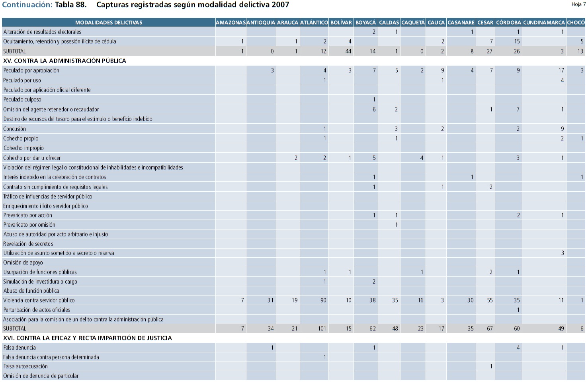Click the Cohecho por dar u ofrecer row label
This screenshot has width=588, height=383.
pyautogui.click(x=32, y=158)
